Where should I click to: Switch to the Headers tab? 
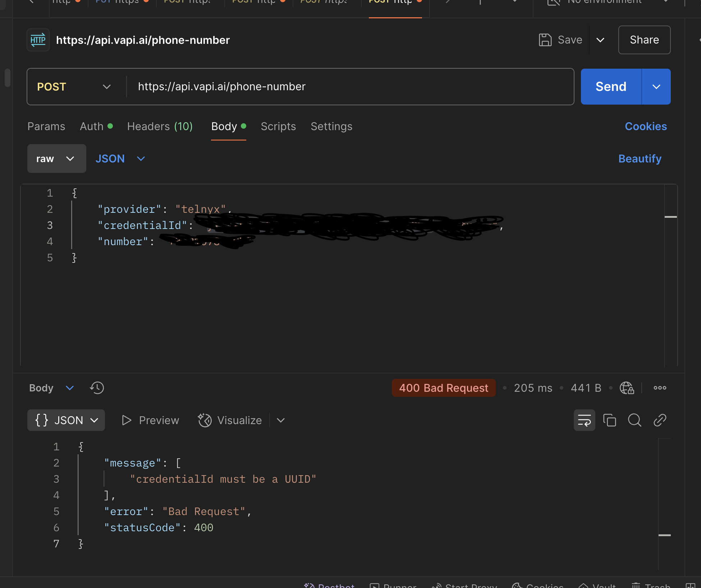[x=160, y=127]
